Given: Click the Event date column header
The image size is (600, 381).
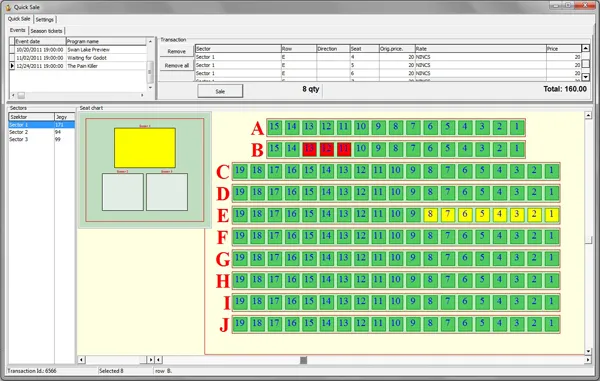Looking at the screenshot, I should pyautogui.click(x=40, y=41).
